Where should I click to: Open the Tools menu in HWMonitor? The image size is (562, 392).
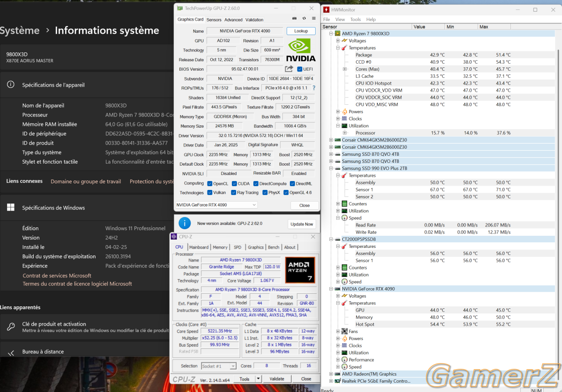pyautogui.click(x=355, y=19)
